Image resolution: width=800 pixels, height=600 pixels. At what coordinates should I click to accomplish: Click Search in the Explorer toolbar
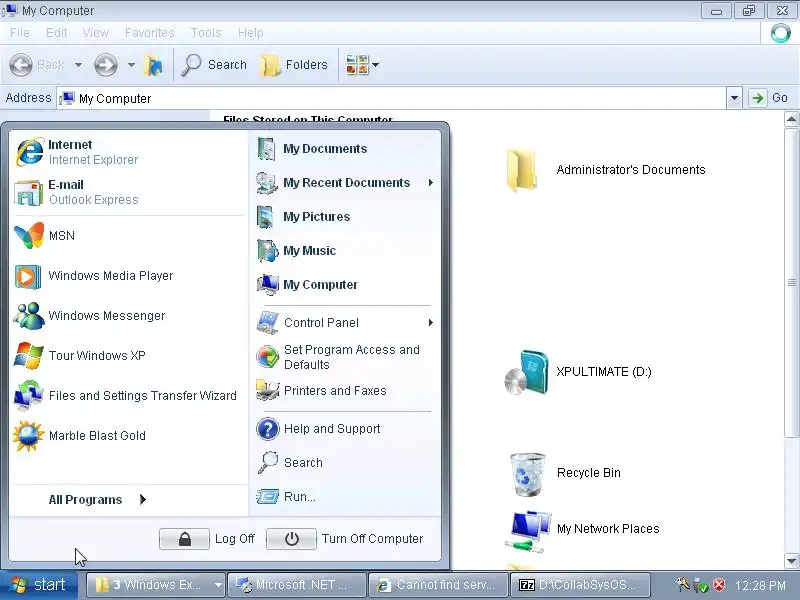tap(214, 65)
